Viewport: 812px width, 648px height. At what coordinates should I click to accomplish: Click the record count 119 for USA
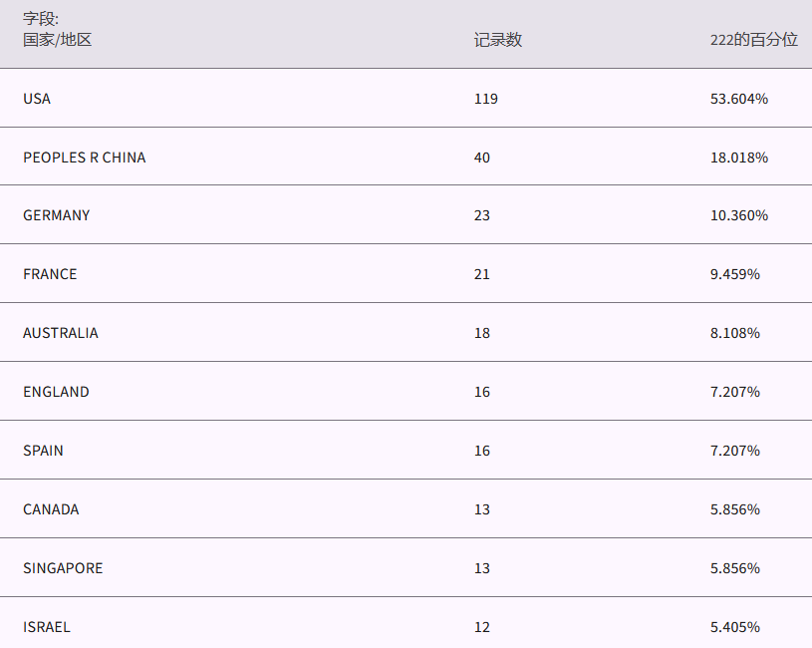(x=485, y=99)
